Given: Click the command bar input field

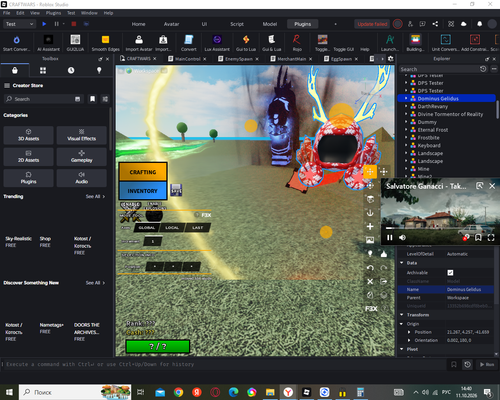Looking at the screenshot, I should pyautogui.click(x=224, y=364).
